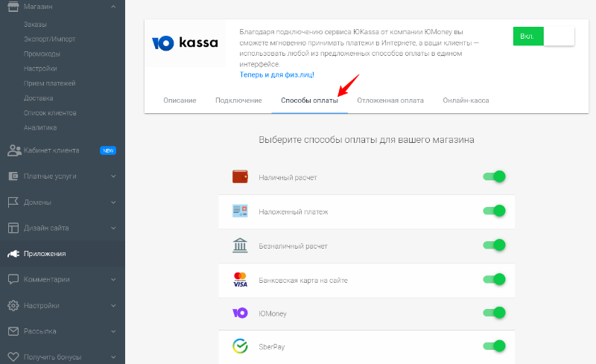
Task: Open the Описание tab
Action: [x=180, y=100]
